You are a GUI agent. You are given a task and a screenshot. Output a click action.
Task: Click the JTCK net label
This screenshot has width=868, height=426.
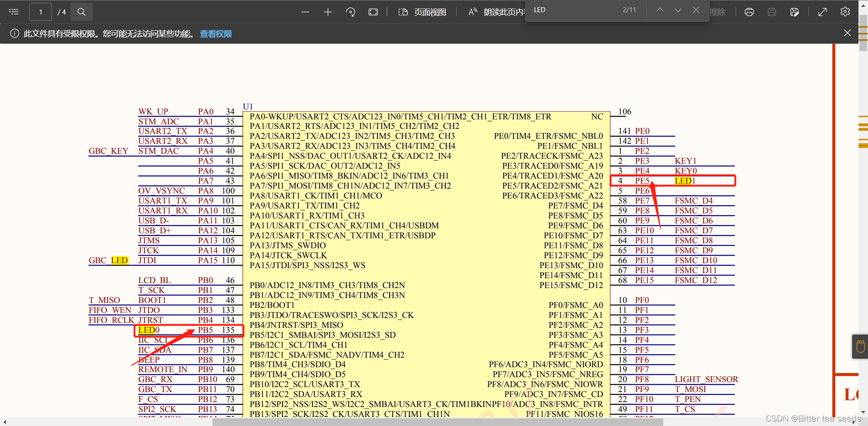click(149, 251)
